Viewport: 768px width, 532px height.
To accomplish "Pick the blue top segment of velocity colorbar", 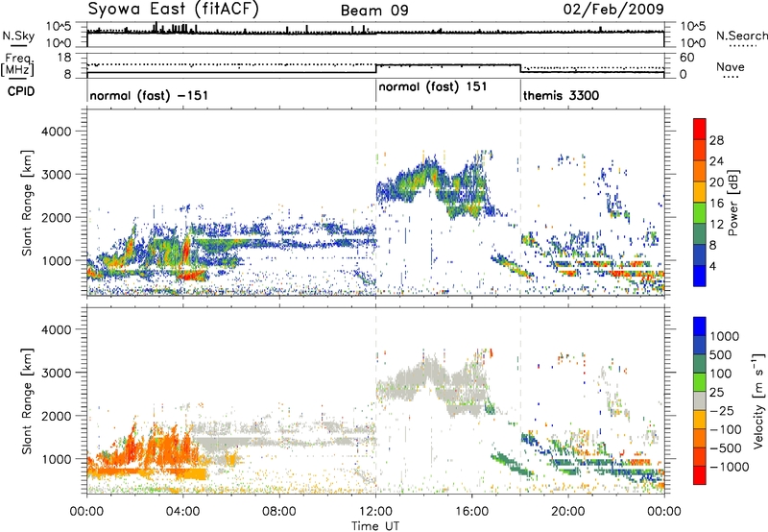I will point(700,326).
